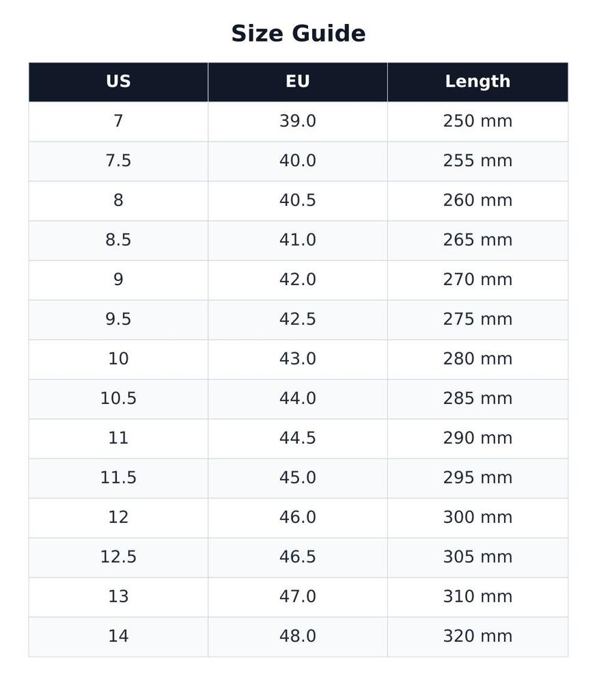Image resolution: width=597 pixels, height=700 pixels.
Task: Select EU size 39.0 cell
Action: (x=298, y=122)
